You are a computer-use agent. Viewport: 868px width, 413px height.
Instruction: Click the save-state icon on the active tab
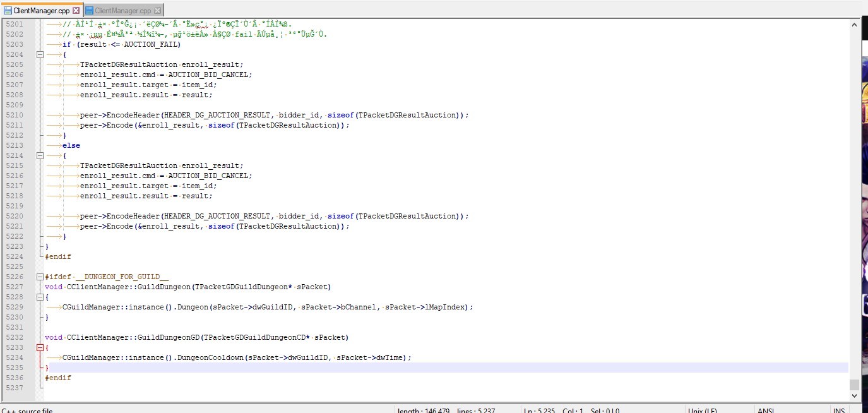click(x=8, y=11)
